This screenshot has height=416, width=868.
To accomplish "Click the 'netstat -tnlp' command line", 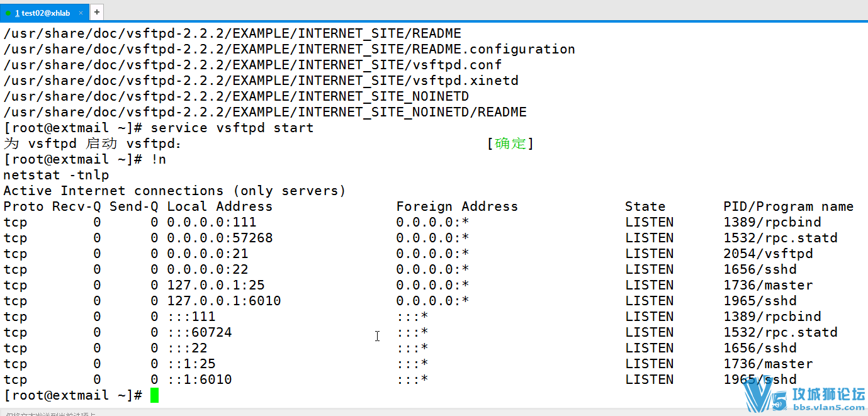I will (56, 175).
